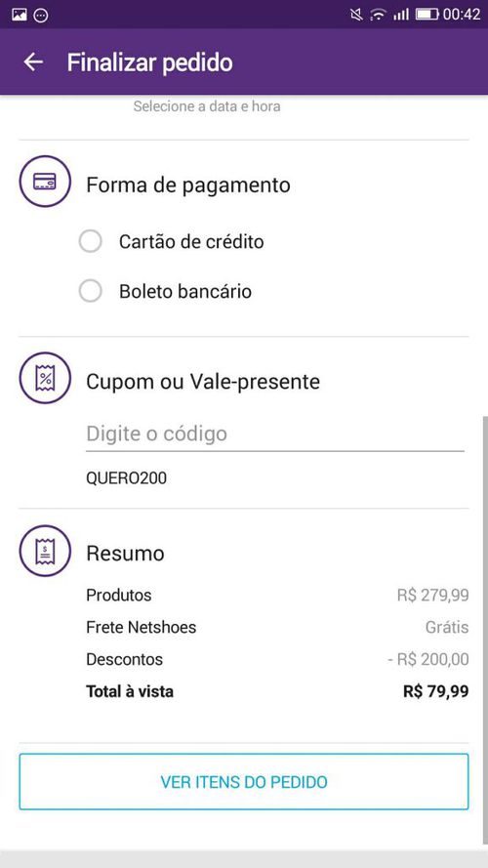Select Boleto bancário radio button

tap(91, 291)
